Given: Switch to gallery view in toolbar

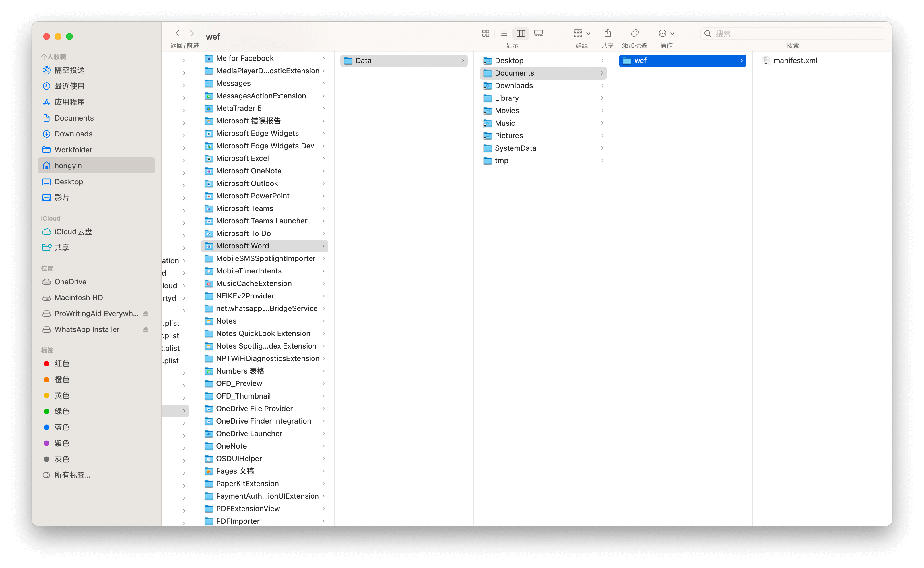Looking at the screenshot, I should (x=538, y=34).
